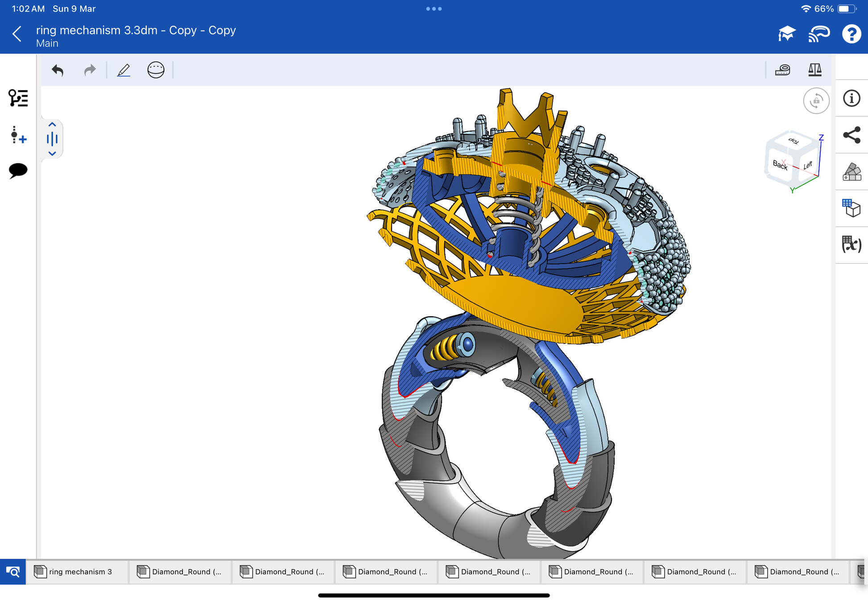Screen dimensions: 868x603
Task: Click the redo arrow in toolbar
Action: click(x=90, y=70)
